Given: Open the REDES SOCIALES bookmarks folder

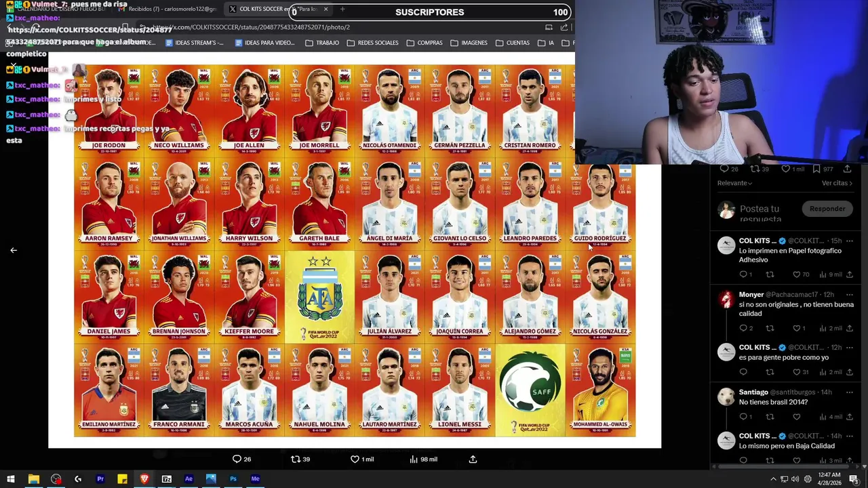Looking at the screenshot, I should (372, 43).
